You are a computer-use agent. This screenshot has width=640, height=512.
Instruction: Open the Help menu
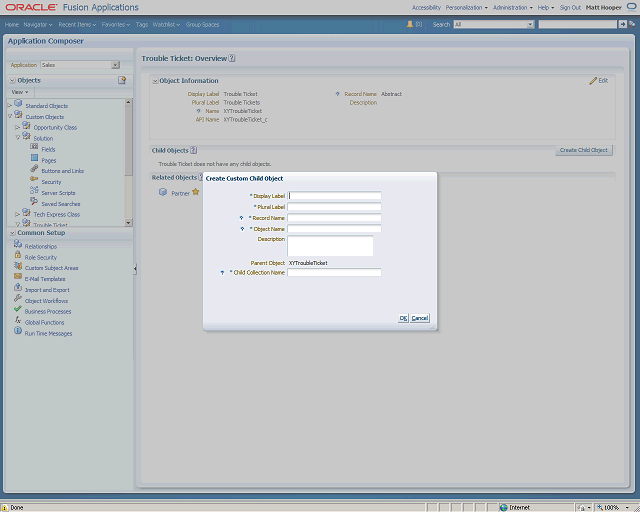click(x=546, y=7)
